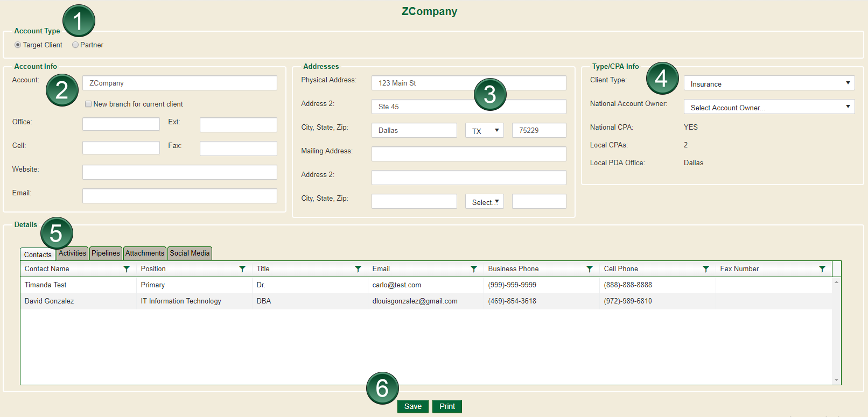Image resolution: width=868 pixels, height=417 pixels.
Task: Click the Office phone field
Action: (121, 124)
